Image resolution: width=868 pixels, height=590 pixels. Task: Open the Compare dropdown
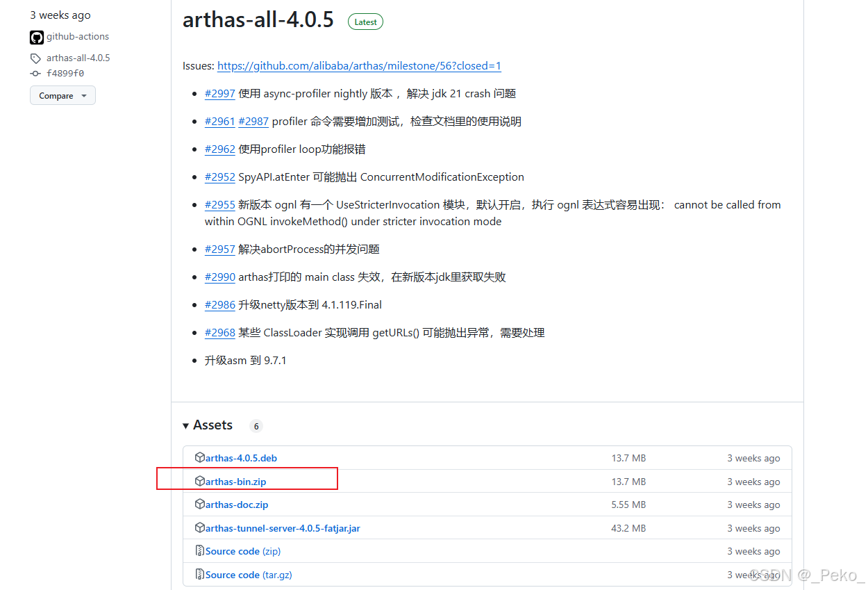coord(62,96)
